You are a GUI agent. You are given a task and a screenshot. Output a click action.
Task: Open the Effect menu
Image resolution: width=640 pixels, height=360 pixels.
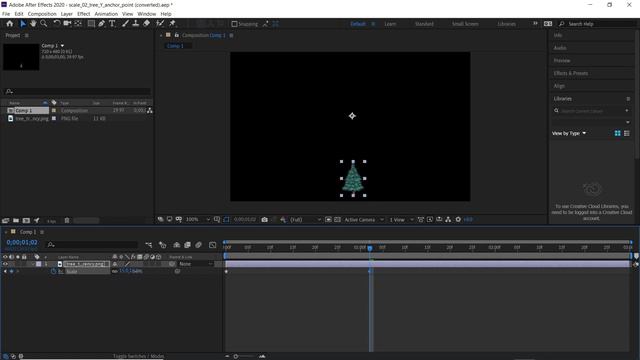pos(84,14)
